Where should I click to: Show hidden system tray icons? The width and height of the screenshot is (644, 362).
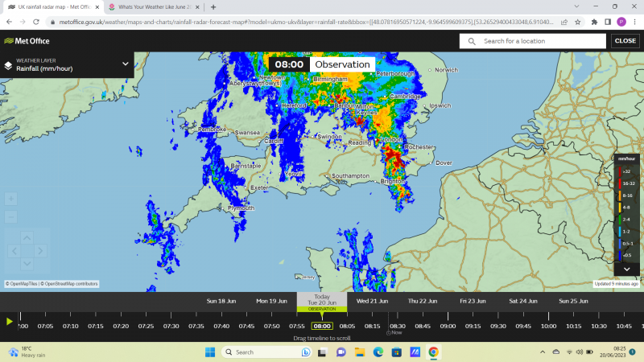pyautogui.click(x=543, y=352)
